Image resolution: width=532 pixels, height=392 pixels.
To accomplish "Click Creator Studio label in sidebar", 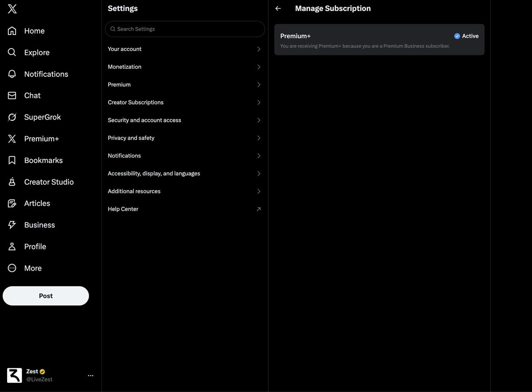I will pyautogui.click(x=49, y=182).
